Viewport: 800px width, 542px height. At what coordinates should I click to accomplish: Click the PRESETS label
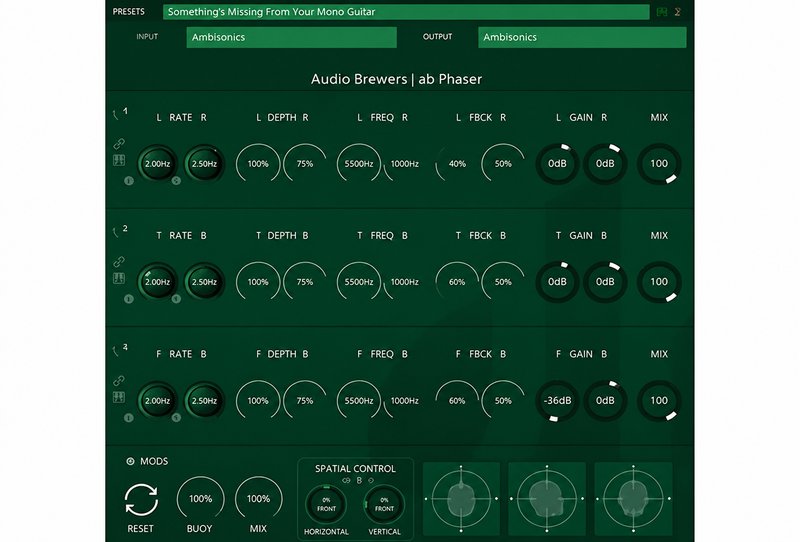pyautogui.click(x=129, y=12)
